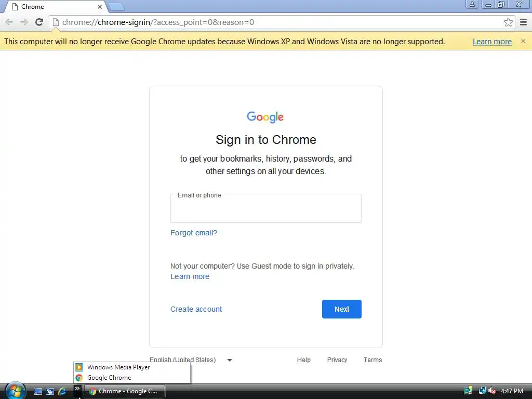Click the Forgot email? link

tap(194, 233)
